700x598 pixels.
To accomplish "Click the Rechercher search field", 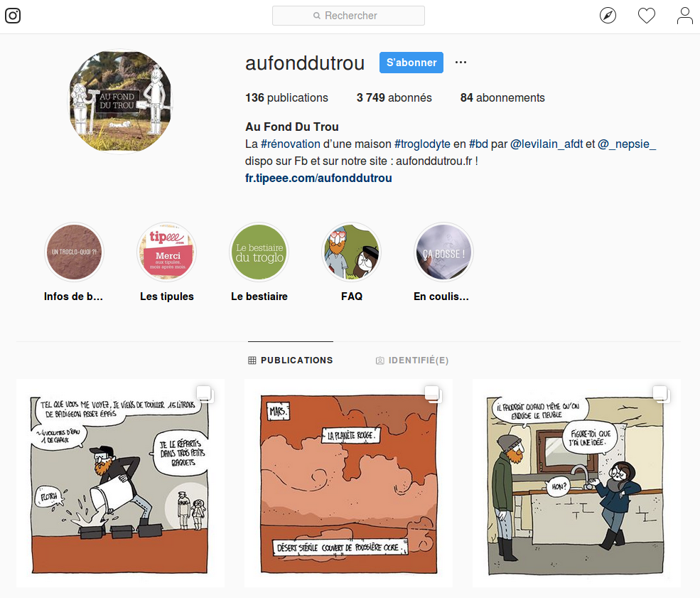I will click(348, 16).
